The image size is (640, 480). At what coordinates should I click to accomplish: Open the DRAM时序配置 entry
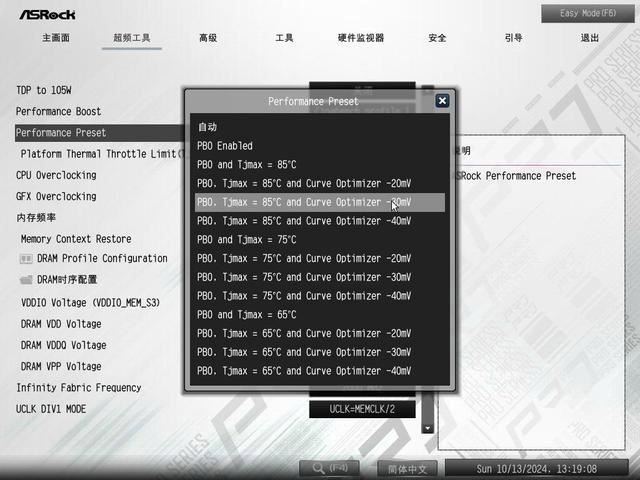pos(67,280)
